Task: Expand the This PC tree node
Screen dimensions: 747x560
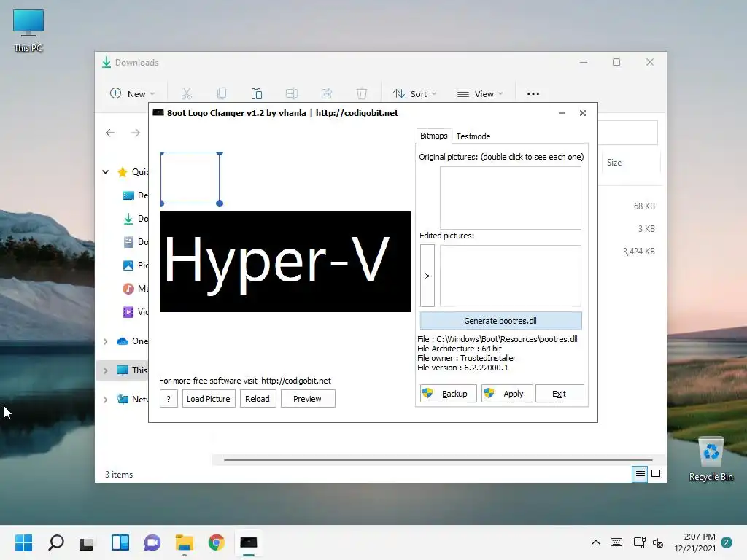Action: coord(105,370)
